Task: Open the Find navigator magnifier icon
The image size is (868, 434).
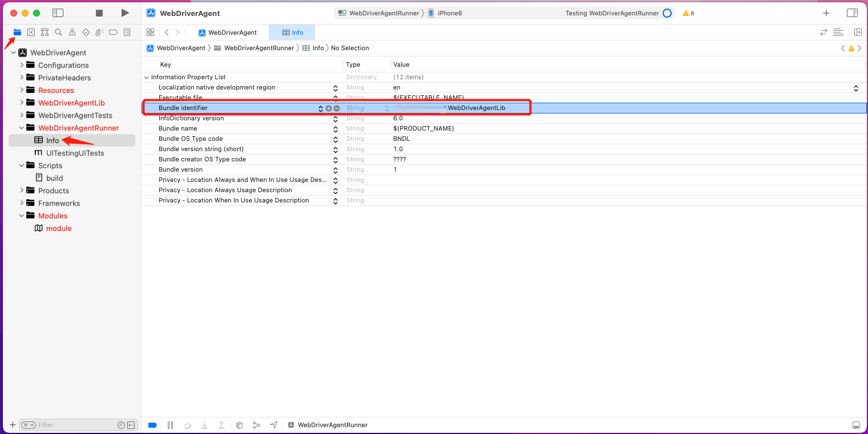Action: 58,33
